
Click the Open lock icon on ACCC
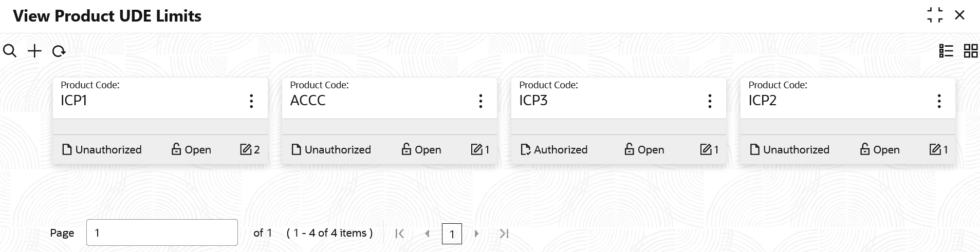(x=406, y=149)
